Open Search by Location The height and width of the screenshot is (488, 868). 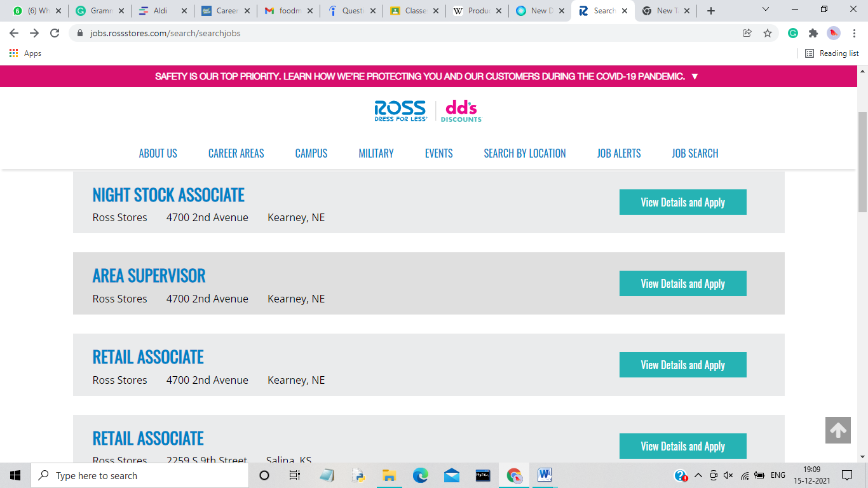click(525, 153)
